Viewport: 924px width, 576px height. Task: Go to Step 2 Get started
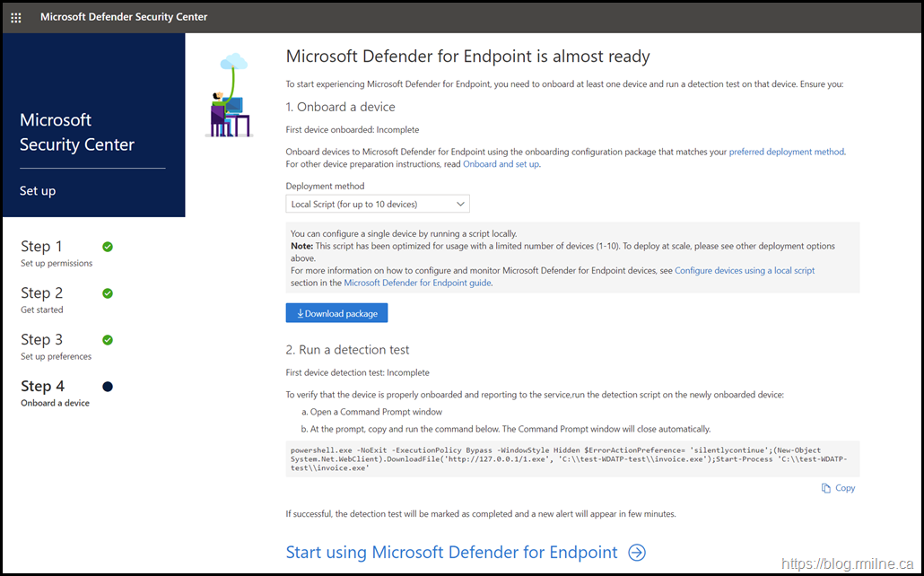(42, 300)
